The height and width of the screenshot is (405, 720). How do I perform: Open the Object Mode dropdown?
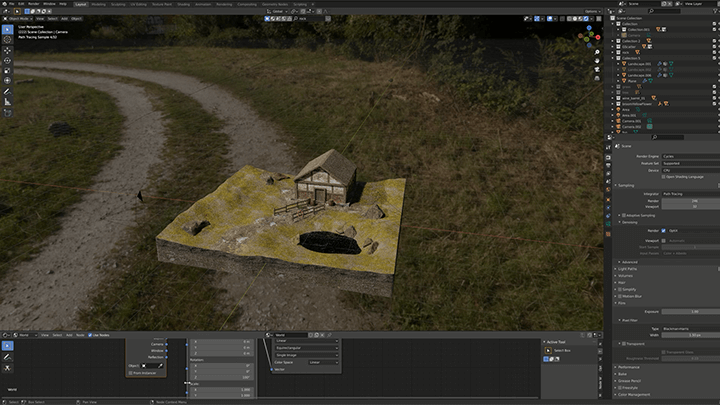click(x=18, y=19)
